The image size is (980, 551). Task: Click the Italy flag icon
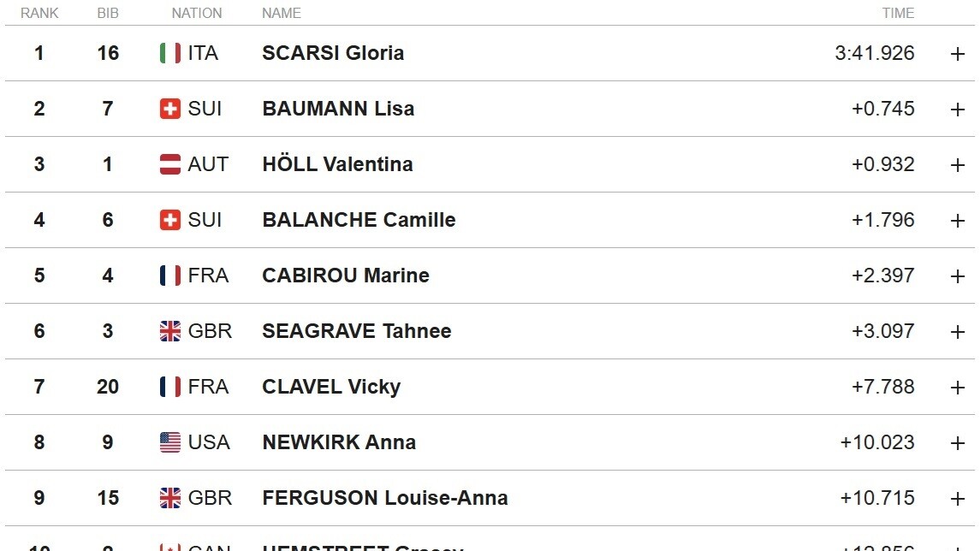[170, 53]
